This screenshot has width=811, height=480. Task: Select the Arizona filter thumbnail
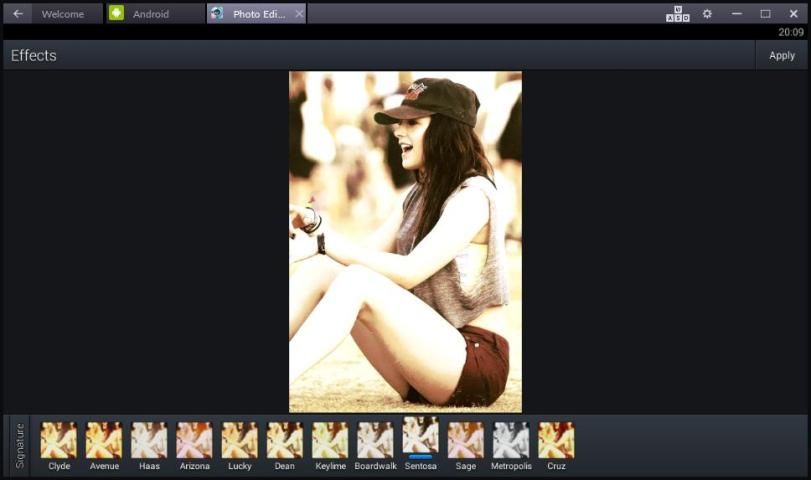tap(195, 440)
